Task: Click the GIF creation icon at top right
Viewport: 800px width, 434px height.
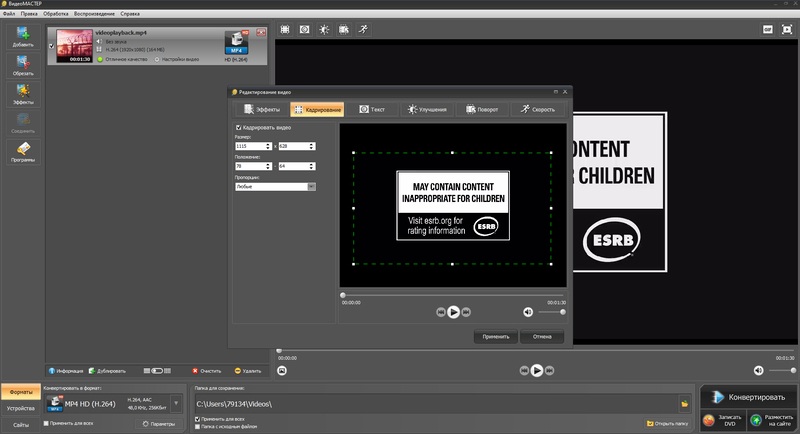Action: (x=767, y=30)
